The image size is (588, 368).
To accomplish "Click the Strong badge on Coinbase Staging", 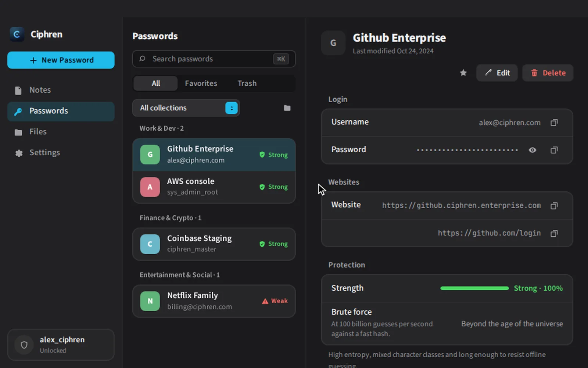I will [273, 244].
